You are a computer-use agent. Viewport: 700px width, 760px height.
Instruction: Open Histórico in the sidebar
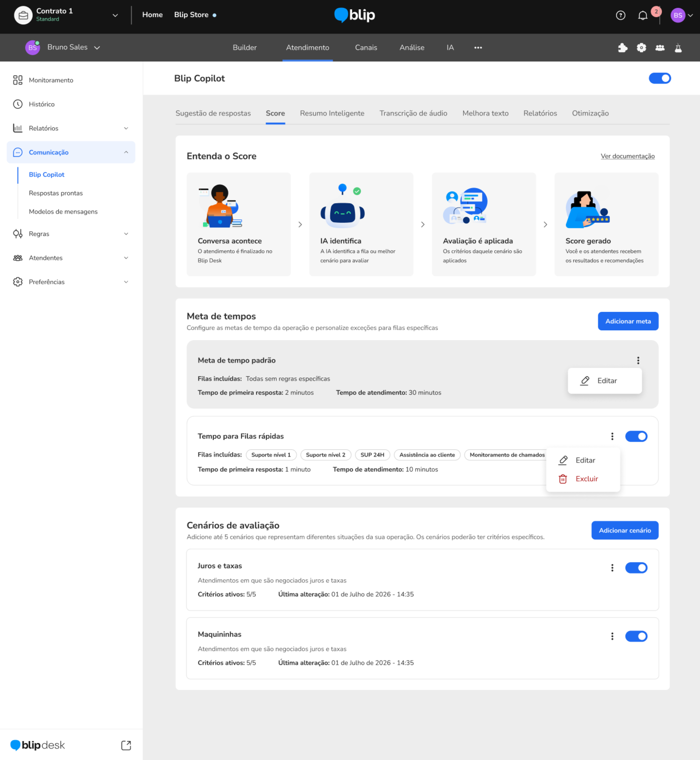click(71, 104)
